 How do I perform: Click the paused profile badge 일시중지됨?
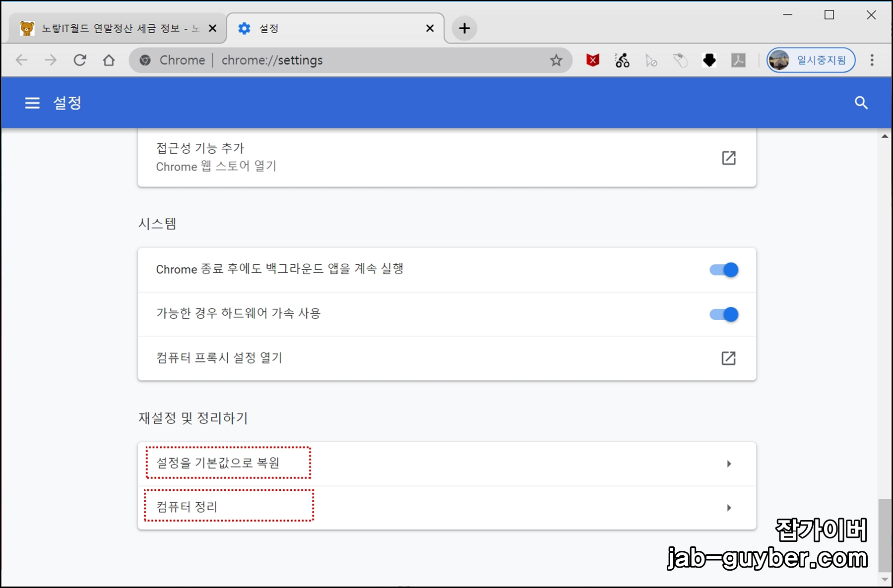[x=811, y=60]
